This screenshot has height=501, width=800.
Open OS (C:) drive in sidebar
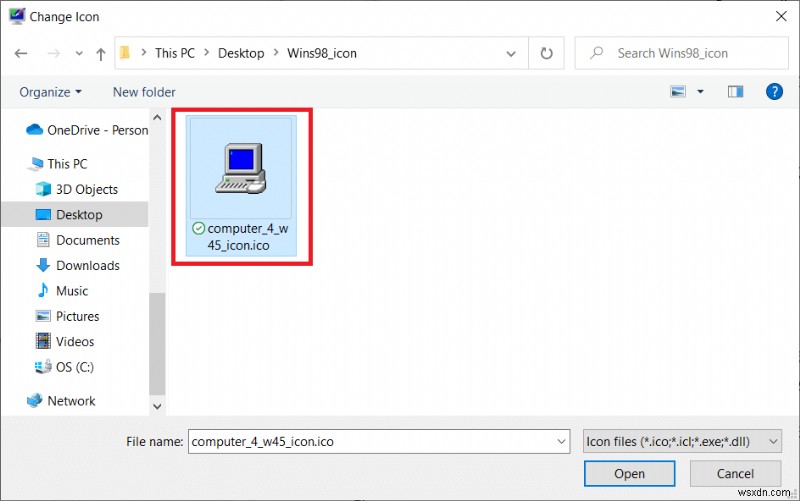(x=75, y=367)
